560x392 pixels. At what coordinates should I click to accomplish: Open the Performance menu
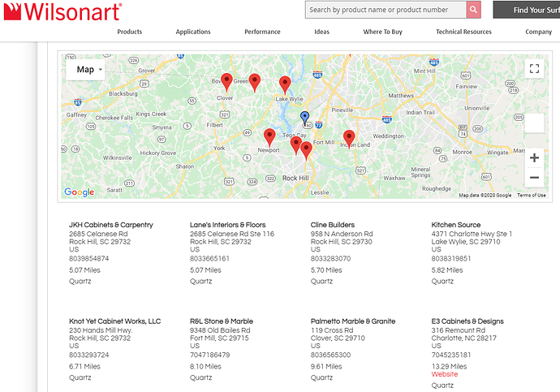click(x=262, y=32)
